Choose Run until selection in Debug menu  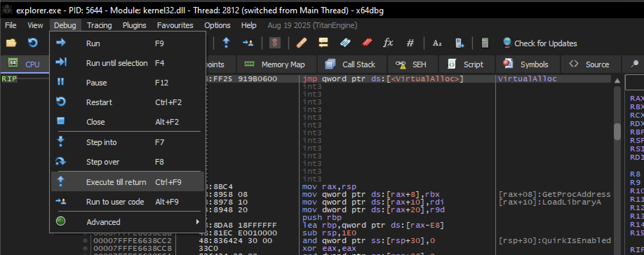(x=128, y=63)
